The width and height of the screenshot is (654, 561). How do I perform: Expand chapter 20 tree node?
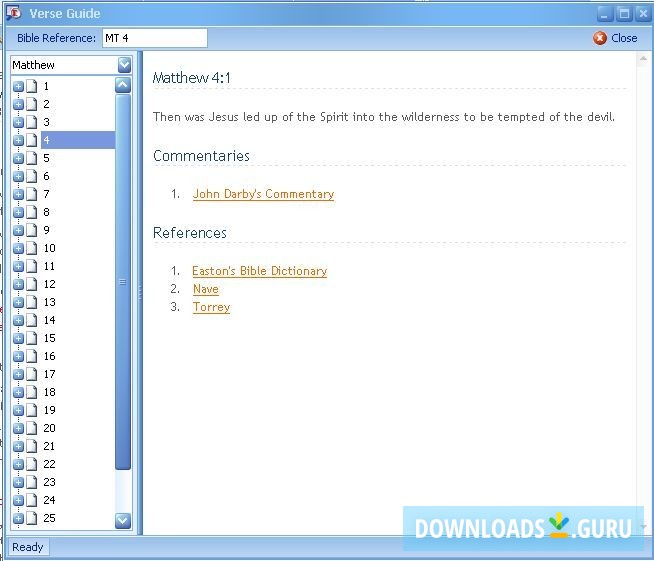pyautogui.click(x=18, y=428)
